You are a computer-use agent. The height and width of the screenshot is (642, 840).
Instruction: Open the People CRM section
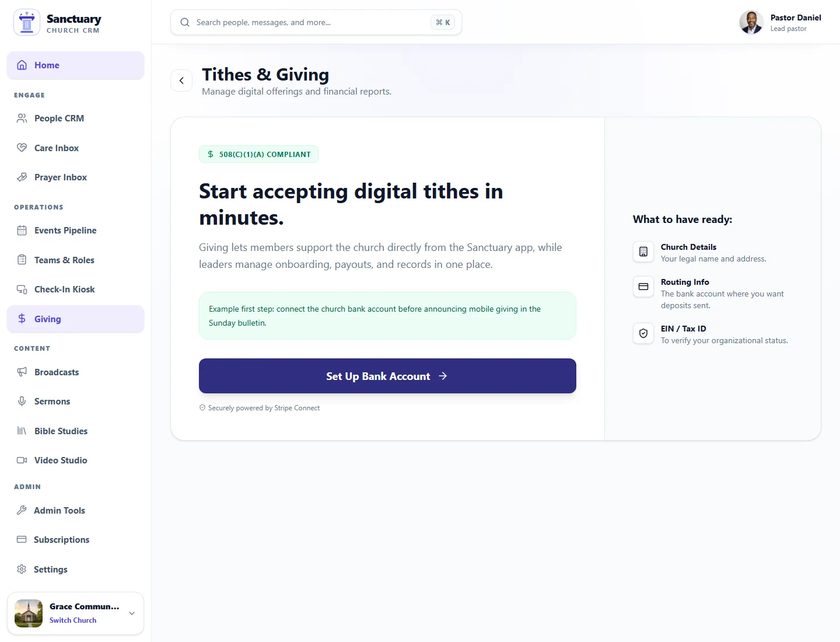pyautogui.click(x=76, y=118)
